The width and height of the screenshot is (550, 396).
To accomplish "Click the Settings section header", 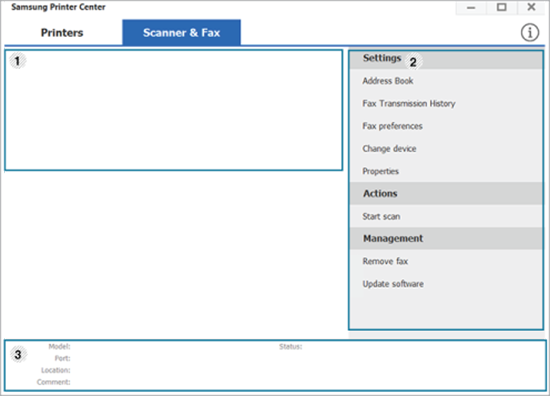I will click(446, 59).
